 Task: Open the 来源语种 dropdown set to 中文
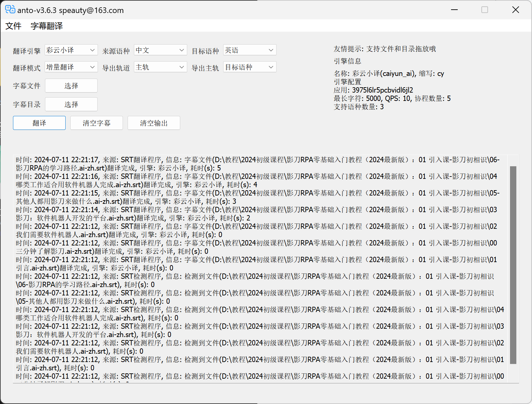click(x=160, y=50)
